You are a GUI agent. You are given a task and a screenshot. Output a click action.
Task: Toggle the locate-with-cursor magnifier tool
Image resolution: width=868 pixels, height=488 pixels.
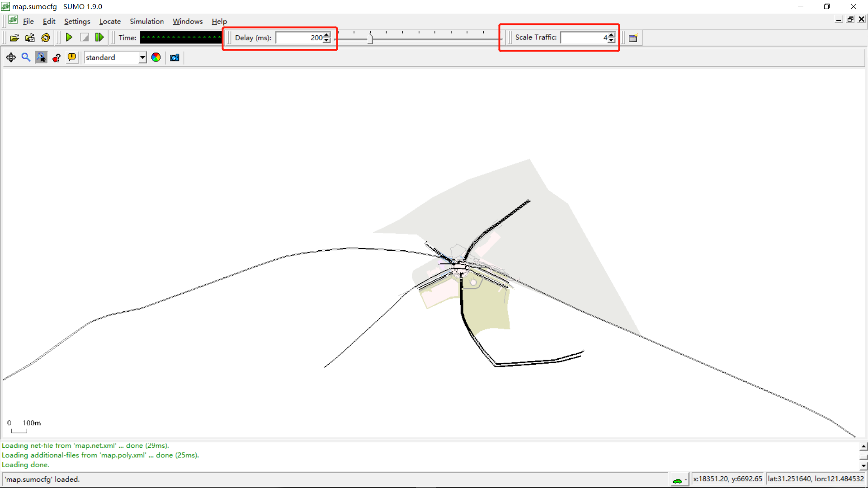pyautogui.click(x=41, y=57)
